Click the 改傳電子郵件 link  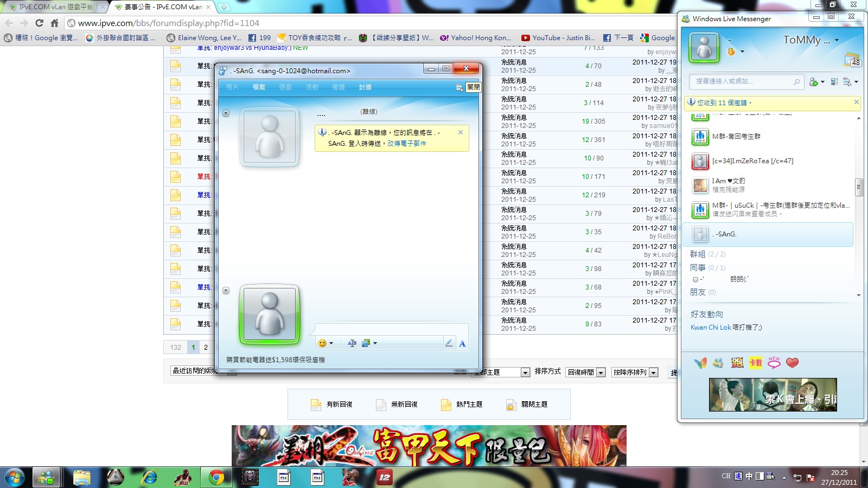407,144
